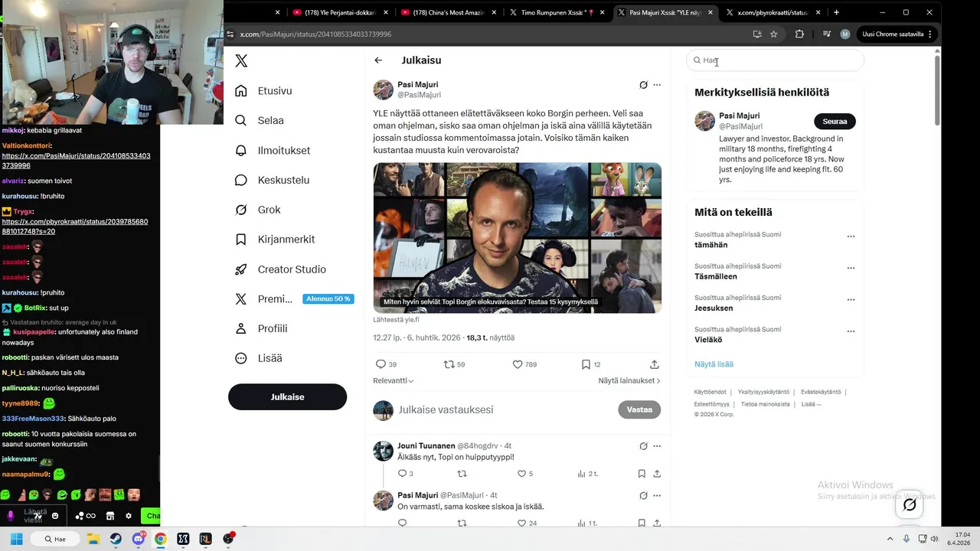
Task: Open Topi Borg article preview image
Action: point(518,237)
